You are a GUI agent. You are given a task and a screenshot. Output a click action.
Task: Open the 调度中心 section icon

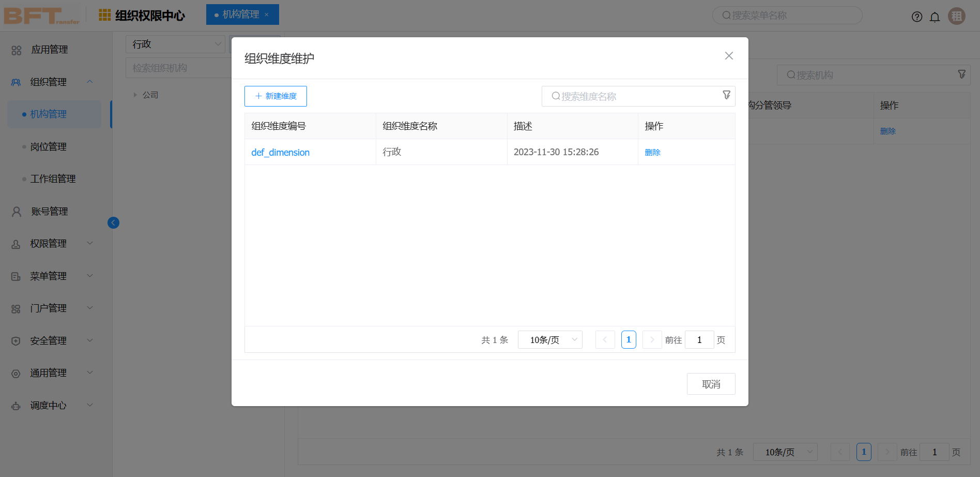click(16, 405)
